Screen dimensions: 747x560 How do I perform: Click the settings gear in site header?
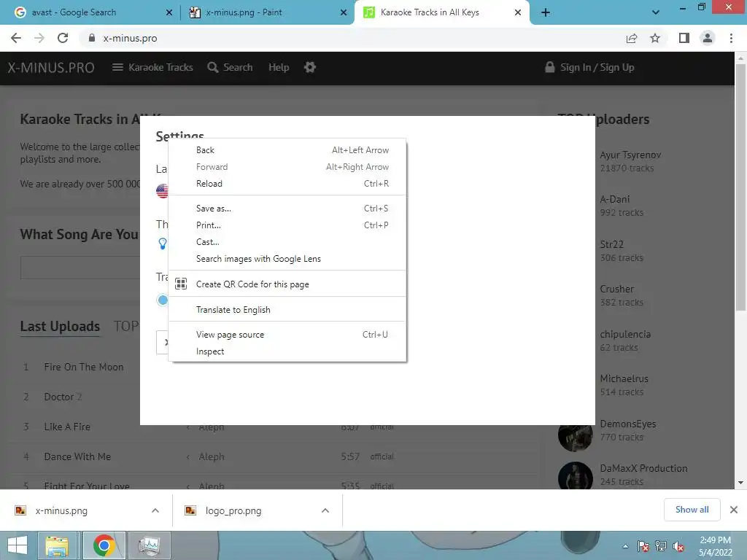310,67
